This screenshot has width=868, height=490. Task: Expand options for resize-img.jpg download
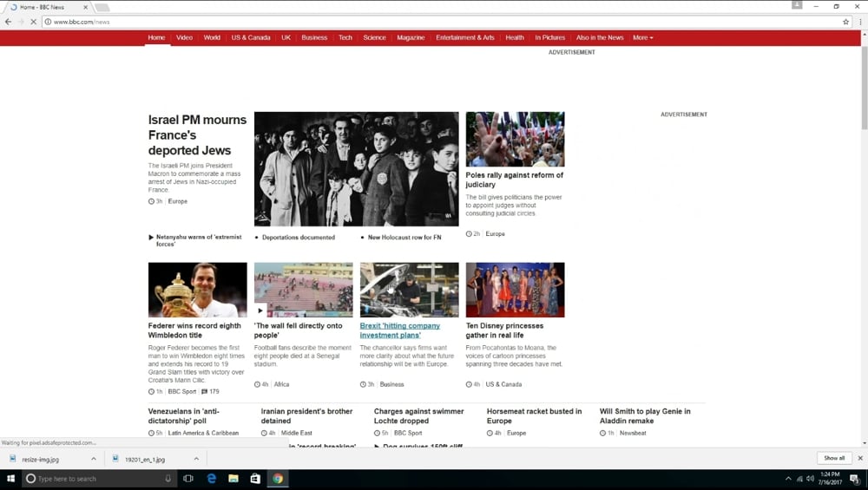(94, 459)
